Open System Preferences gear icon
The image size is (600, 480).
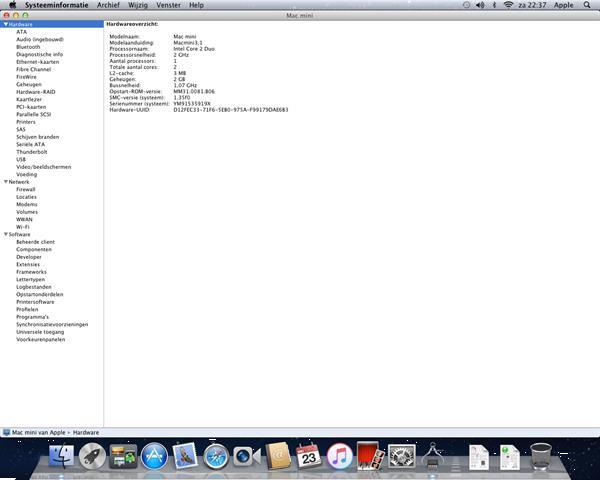[x=401, y=456]
